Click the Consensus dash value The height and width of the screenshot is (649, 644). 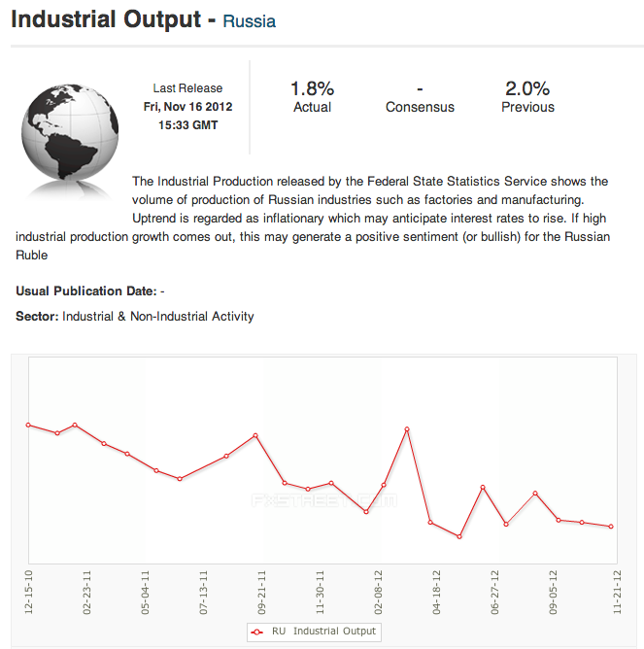[x=420, y=88]
